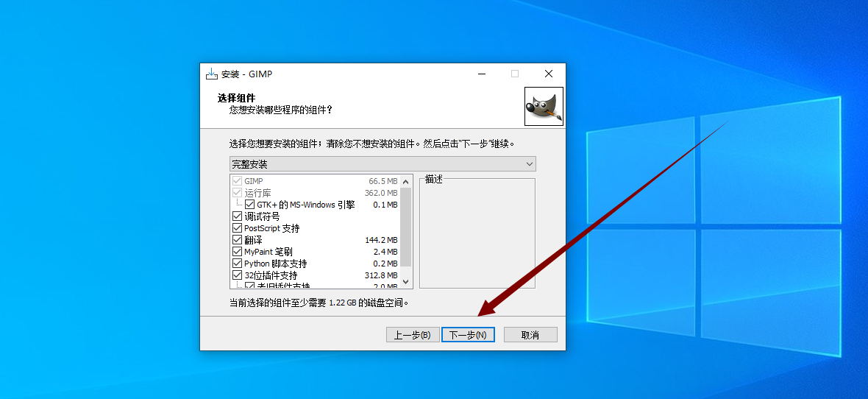Click the 1.22 GB disk space notice

[x=319, y=303]
